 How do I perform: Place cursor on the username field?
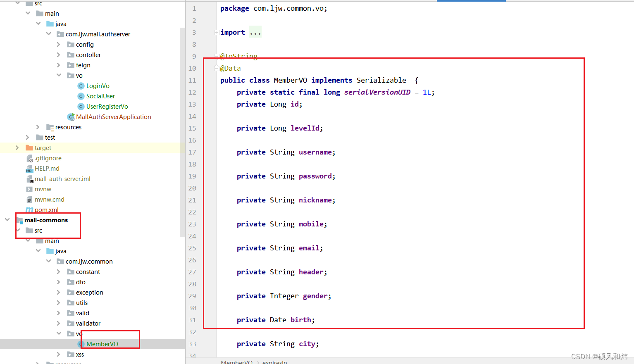[x=315, y=152]
